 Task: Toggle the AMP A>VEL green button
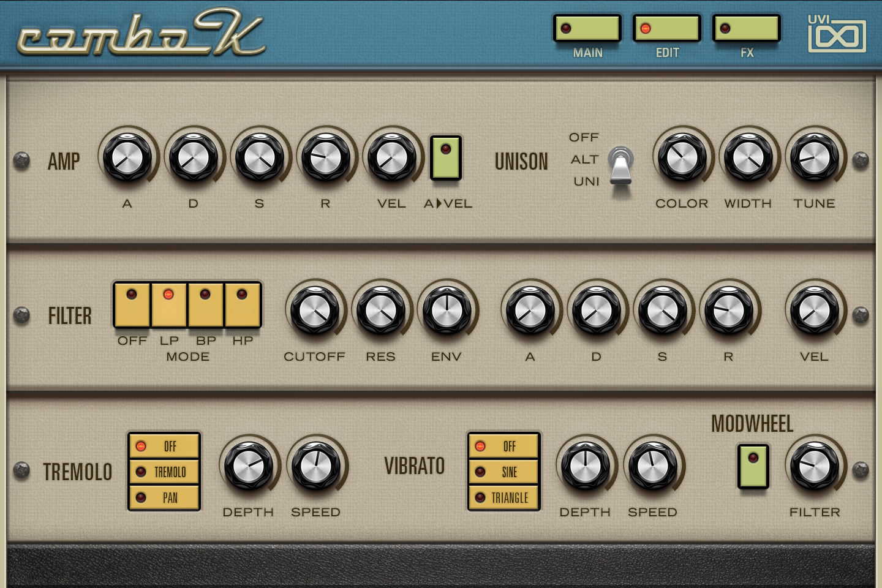tap(446, 158)
